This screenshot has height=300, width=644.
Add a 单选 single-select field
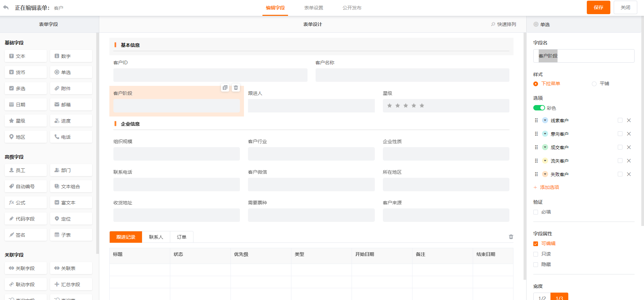click(71, 72)
